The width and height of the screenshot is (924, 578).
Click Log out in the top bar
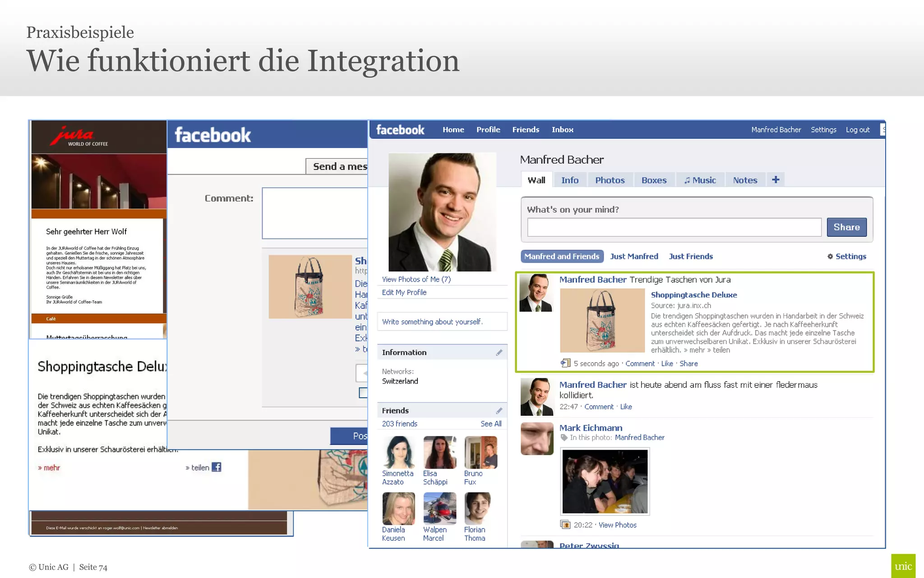pos(858,130)
